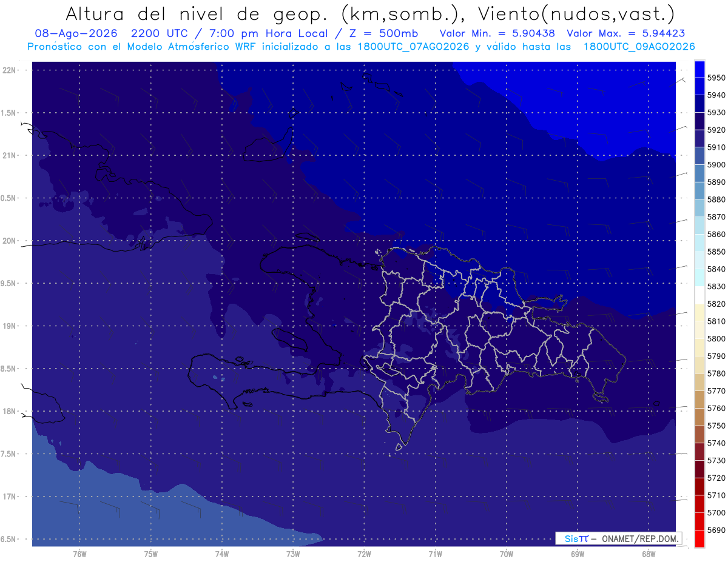The image size is (728, 562).
Task: Click the 71W longitude axis label
Action: click(435, 554)
